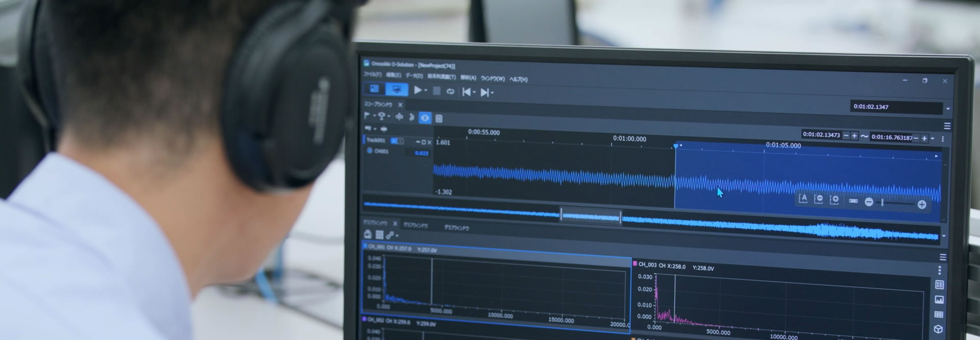The height and width of the screenshot is (340, 980).
Task: Toggle the CH001 channel radio indicator
Action: (x=370, y=150)
